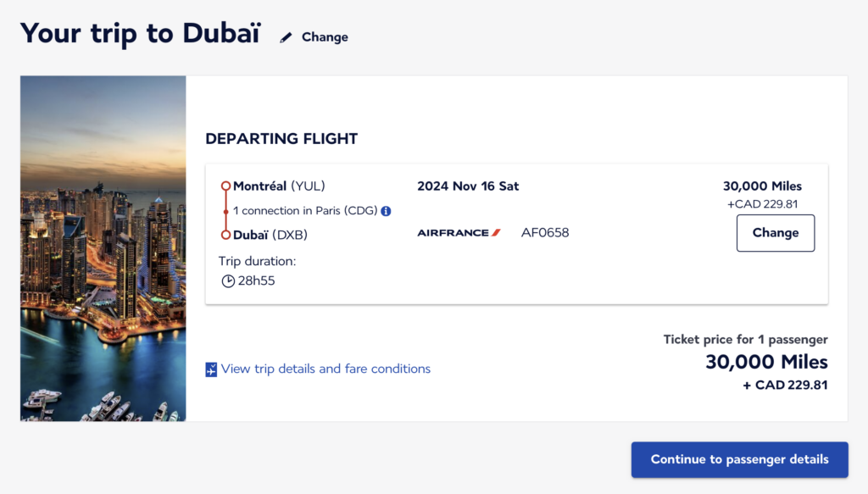This screenshot has height=494, width=868.
Task: Select the 2024 Nov 16 Sat date text
Action: point(468,186)
